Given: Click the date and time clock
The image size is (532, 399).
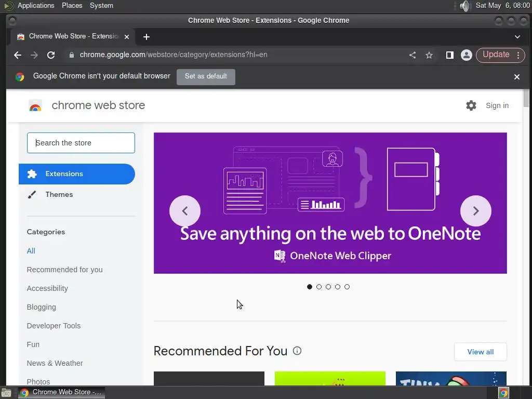Looking at the screenshot, I should [503, 5].
